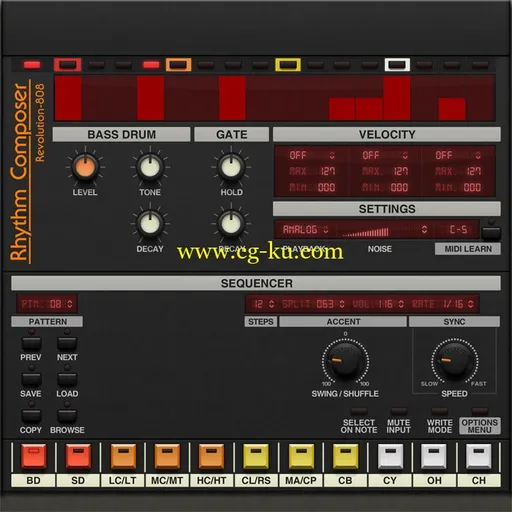Image resolution: width=512 pixels, height=512 pixels.
Task: Click the COPY pattern button
Action: (x=31, y=416)
